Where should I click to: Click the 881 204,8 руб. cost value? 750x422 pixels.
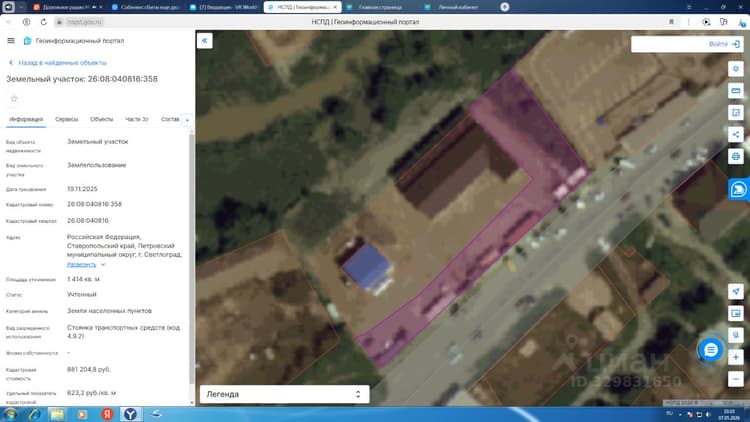pyautogui.click(x=88, y=369)
